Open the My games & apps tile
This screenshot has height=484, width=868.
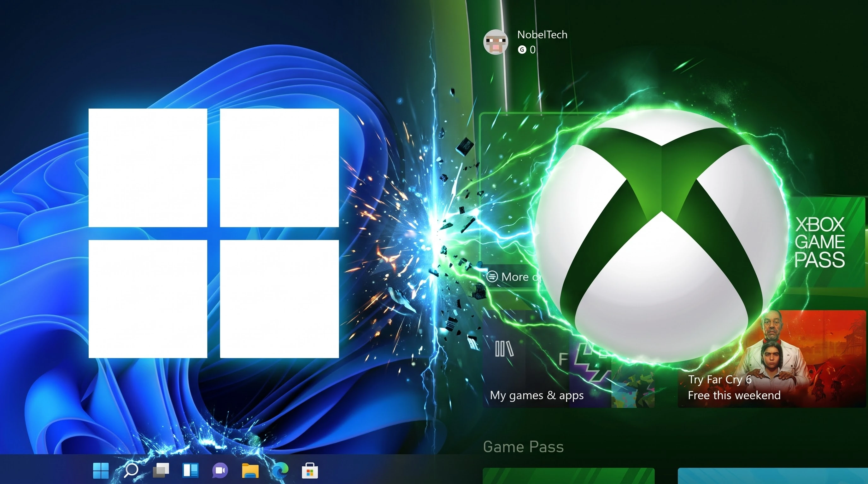568,359
